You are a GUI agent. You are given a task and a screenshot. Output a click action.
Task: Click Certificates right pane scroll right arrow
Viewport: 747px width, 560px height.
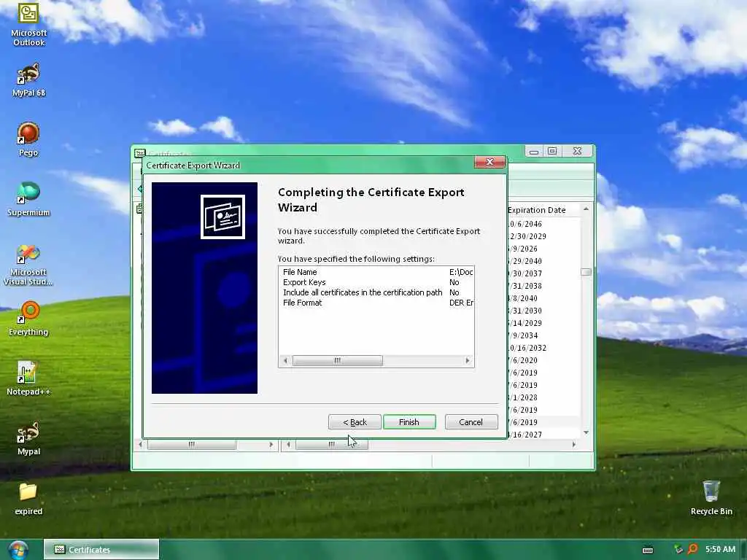[574, 444]
